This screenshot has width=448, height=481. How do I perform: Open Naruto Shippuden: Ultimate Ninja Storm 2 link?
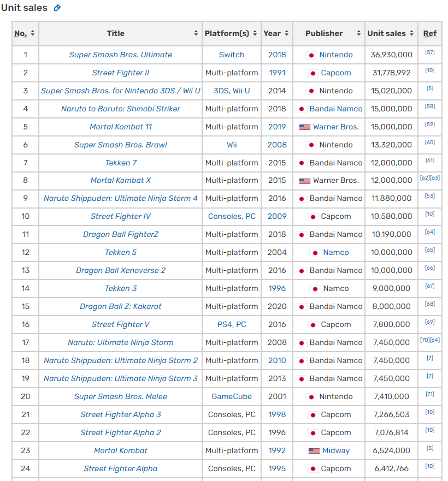pos(120,360)
